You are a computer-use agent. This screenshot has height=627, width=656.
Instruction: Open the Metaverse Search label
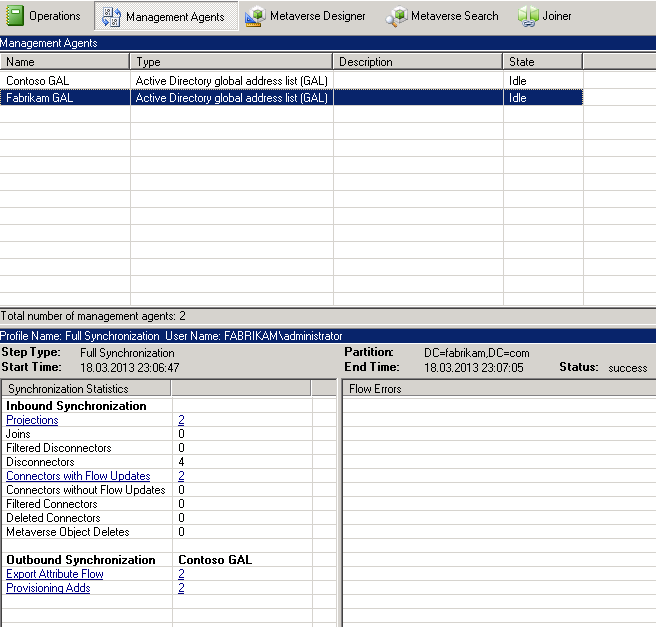[x=455, y=16]
